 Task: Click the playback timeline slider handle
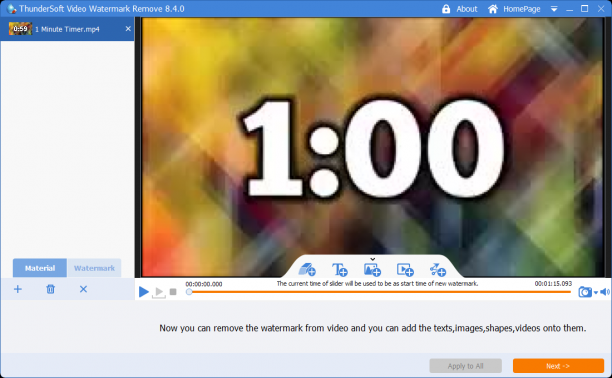(x=189, y=292)
